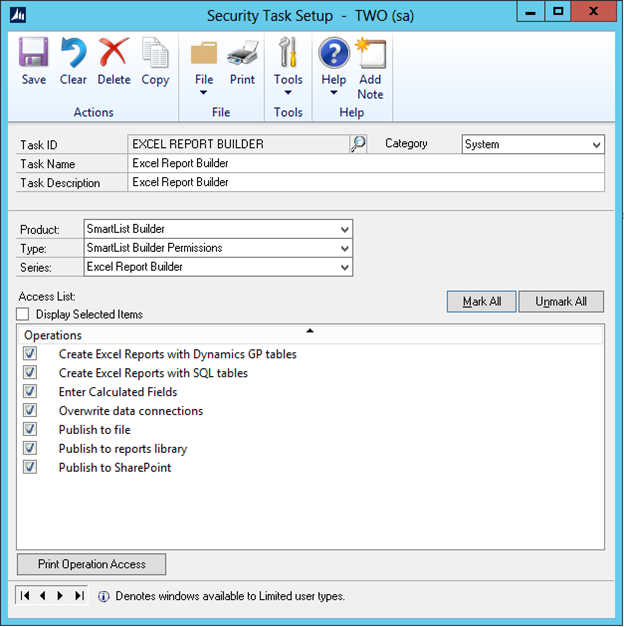Select the Publish to SharePoint row text
Screen dimensions: 624x627
[115, 467]
